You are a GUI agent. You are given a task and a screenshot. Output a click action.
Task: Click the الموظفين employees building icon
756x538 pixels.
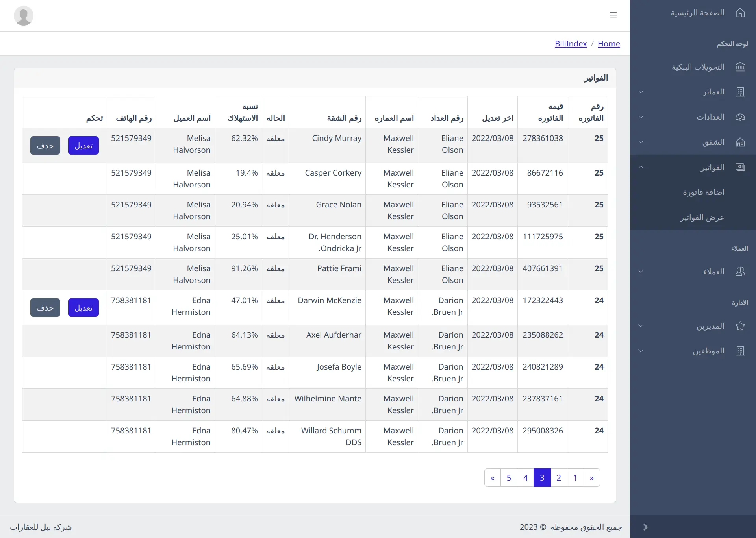point(740,351)
